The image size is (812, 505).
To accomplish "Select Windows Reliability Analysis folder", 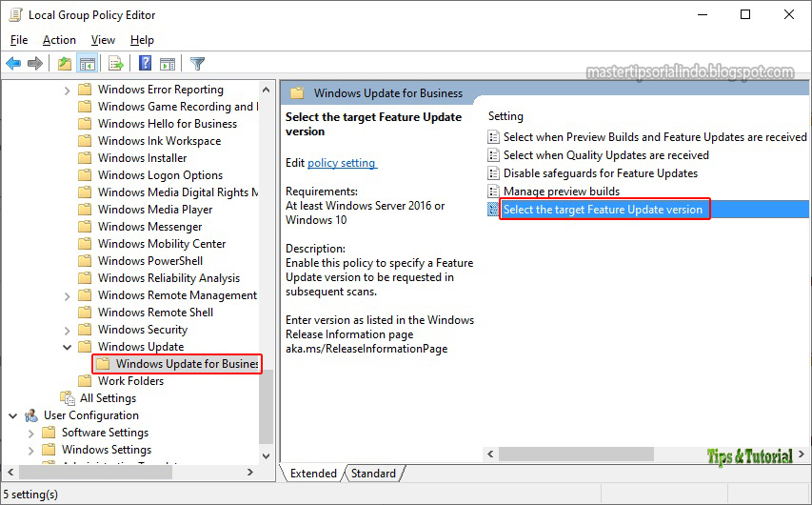I will click(168, 278).
